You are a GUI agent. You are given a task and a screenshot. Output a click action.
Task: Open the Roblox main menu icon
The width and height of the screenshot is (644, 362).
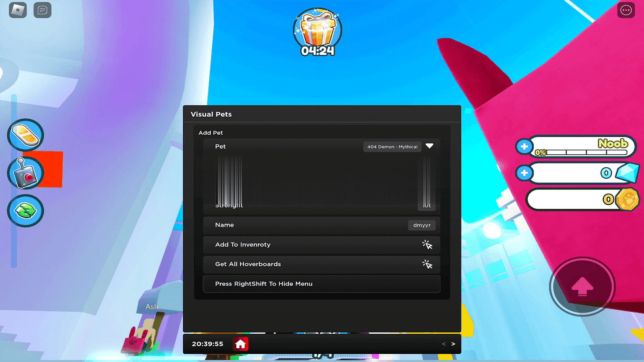point(18,10)
